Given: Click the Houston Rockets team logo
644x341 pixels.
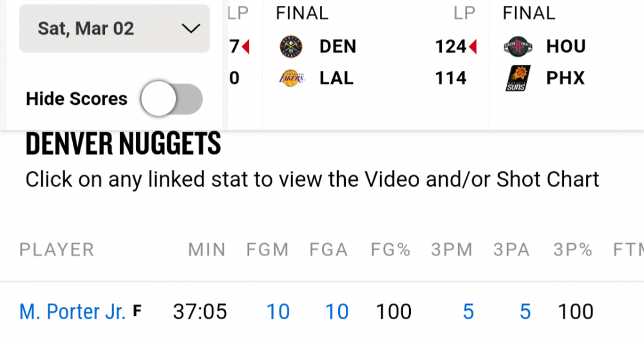Looking at the screenshot, I should (518, 47).
